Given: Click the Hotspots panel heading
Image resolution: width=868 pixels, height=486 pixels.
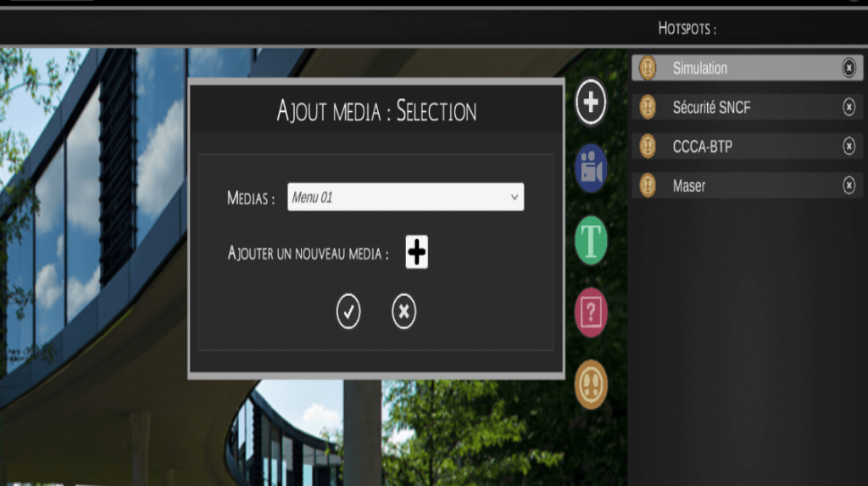Looking at the screenshot, I should coord(687,28).
